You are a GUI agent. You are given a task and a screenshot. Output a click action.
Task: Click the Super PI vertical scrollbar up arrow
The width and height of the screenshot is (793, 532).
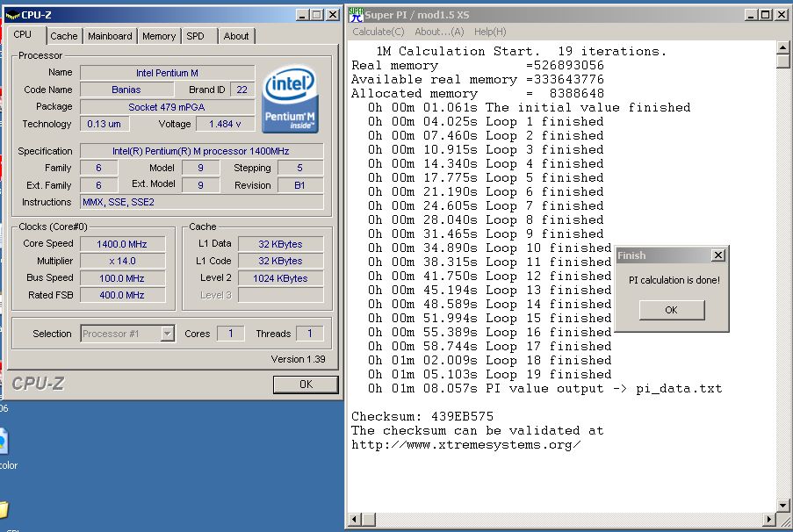(x=782, y=47)
